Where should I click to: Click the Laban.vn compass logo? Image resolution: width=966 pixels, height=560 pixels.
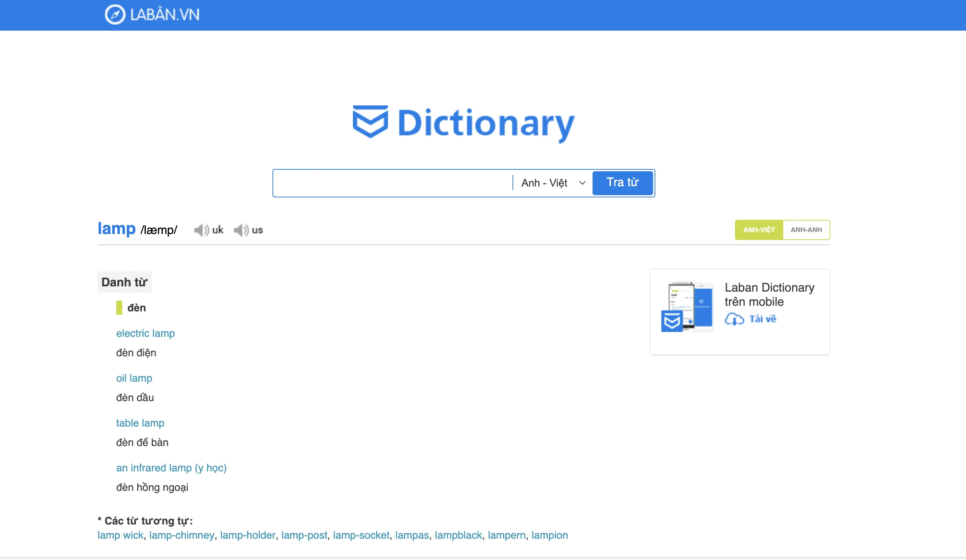pyautogui.click(x=115, y=15)
